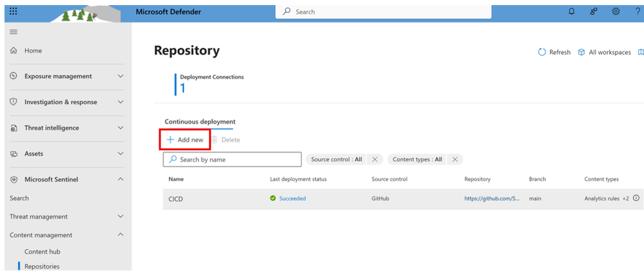The height and width of the screenshot is (273, 644).
Task: Collapse navigation with the hamburger menu icon
Action: [x=14, y=32]
